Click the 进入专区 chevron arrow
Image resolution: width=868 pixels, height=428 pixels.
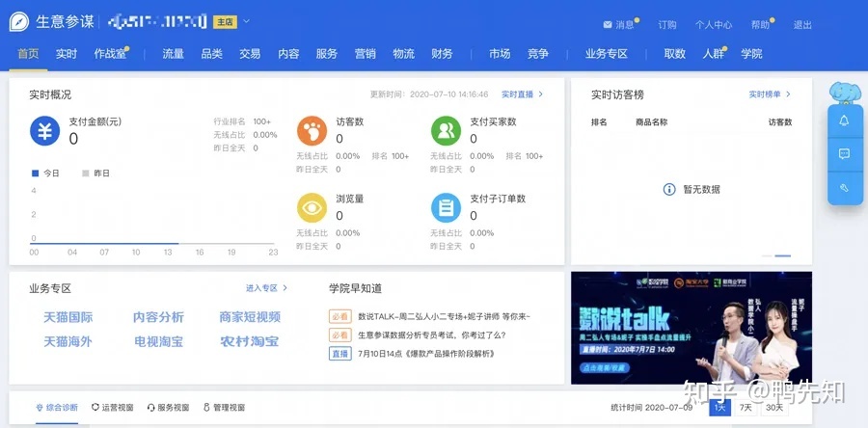(x=285, y=288)
